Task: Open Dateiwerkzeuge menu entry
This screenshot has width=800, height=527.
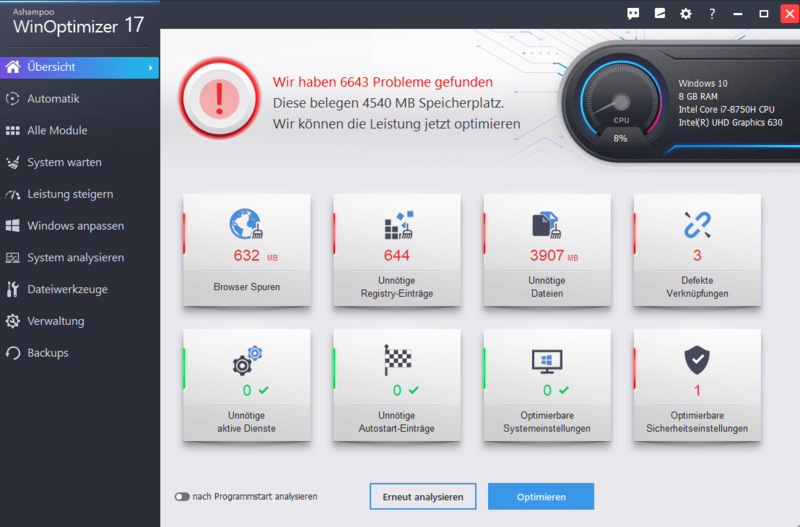Action: pyautogui.click(x=67, y=289)
